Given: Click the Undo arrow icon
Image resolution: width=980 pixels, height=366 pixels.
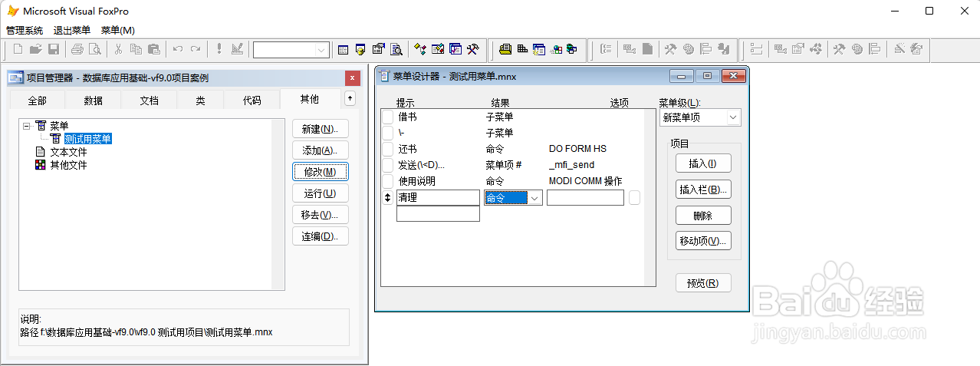Looking at the screenshot, I should (x=178, y=49).
